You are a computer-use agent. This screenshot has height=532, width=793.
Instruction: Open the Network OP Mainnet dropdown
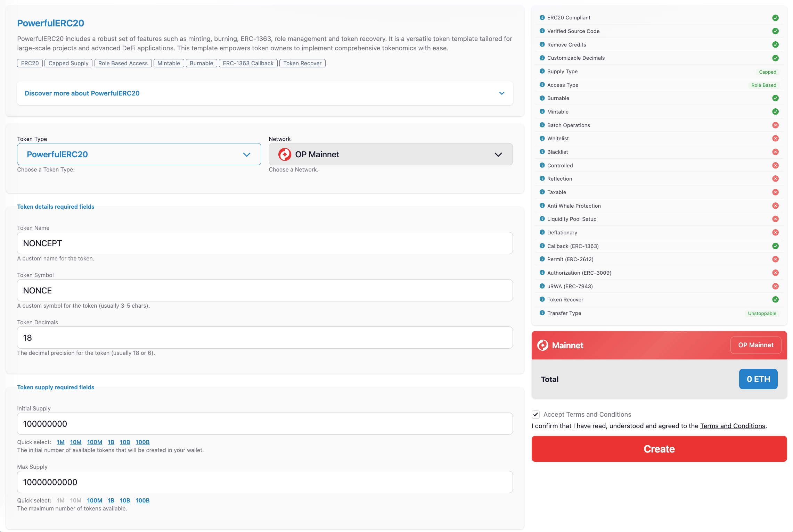(391, 154)
